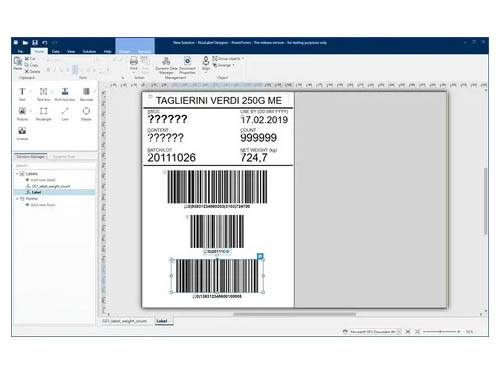Switch to GS1_label_weight_count document tab at bottom
Image resolution: width=500 pixels, height=375 pixels.
coord(124,321)
